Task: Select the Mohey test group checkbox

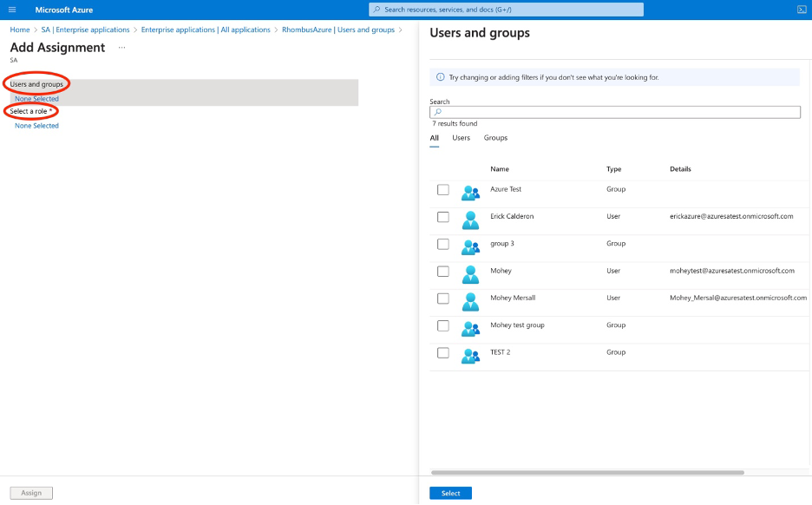Action: click(442, 325)
